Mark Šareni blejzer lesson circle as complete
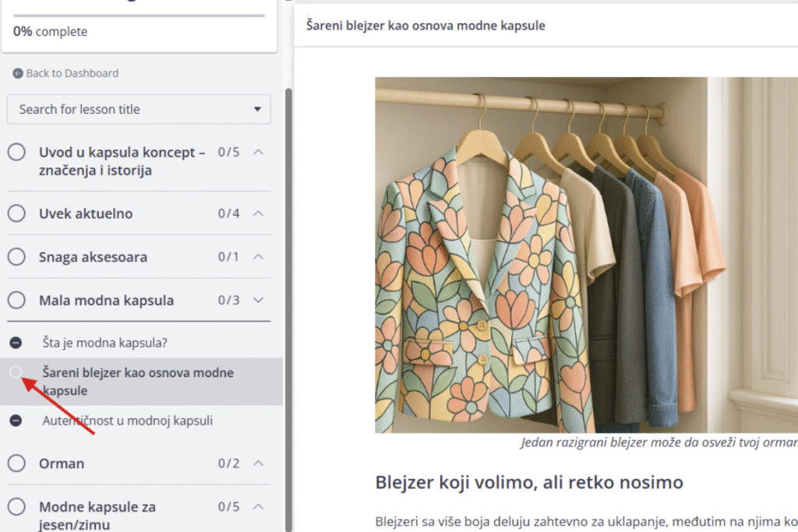 pyautogui.click(x=16, y=373)
